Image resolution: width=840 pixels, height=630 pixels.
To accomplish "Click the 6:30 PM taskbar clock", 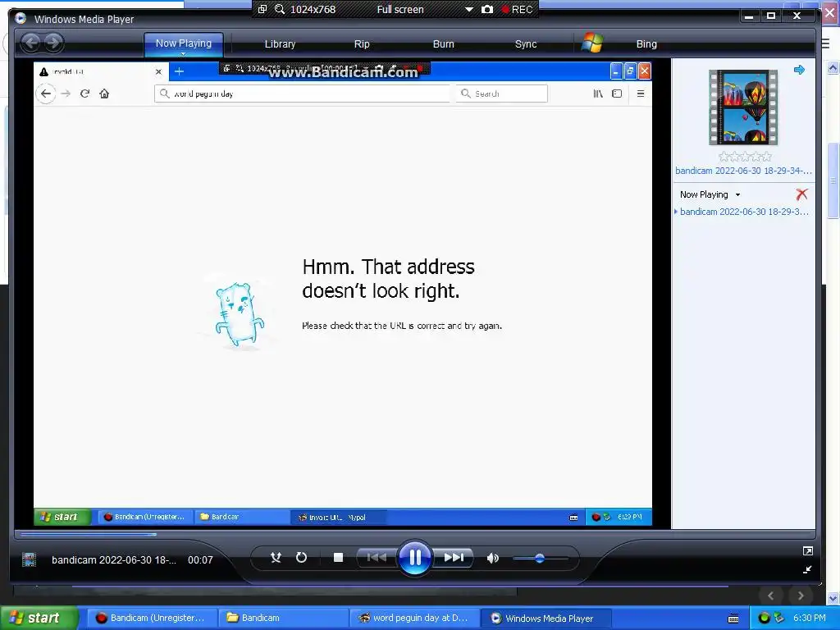I will click(810, 618).
